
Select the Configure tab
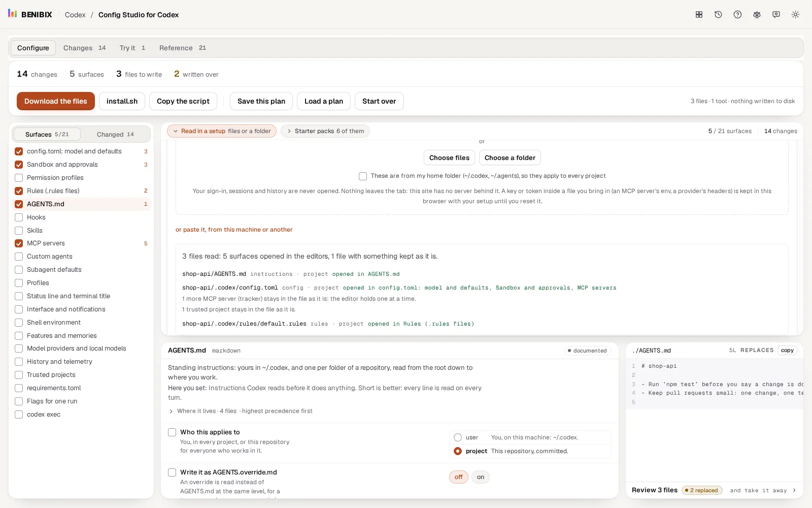[33, 48]
